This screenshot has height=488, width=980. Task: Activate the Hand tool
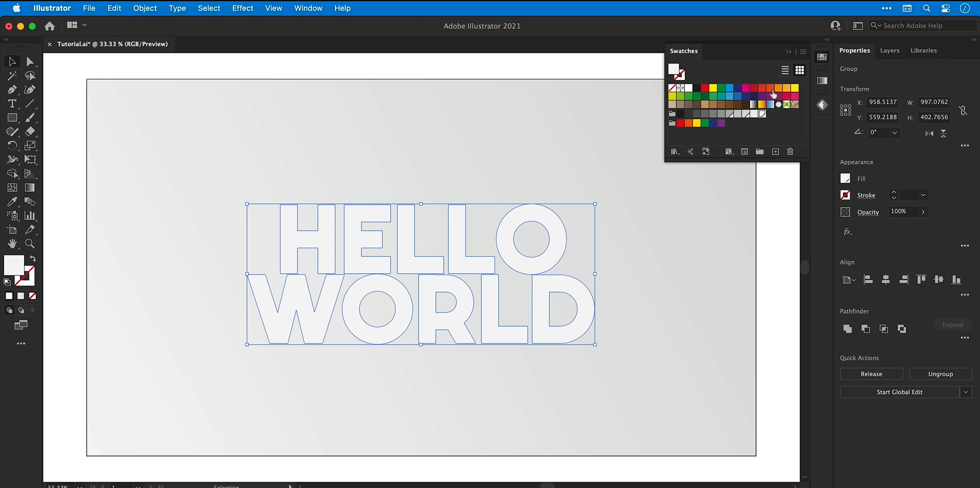click(12, 244)
